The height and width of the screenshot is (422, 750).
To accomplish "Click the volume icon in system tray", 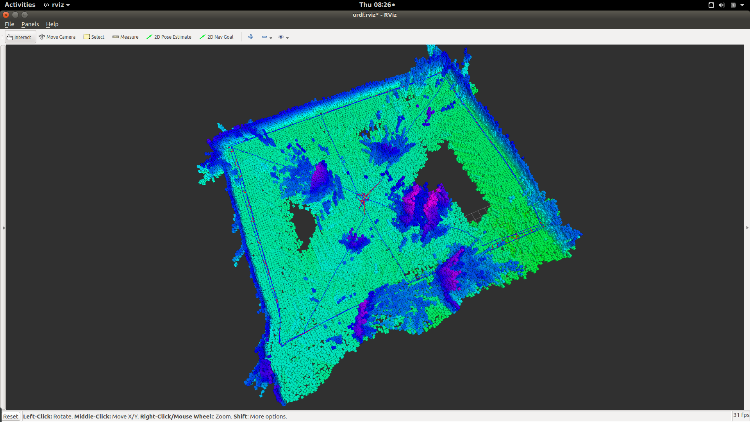I will (722, 5).
